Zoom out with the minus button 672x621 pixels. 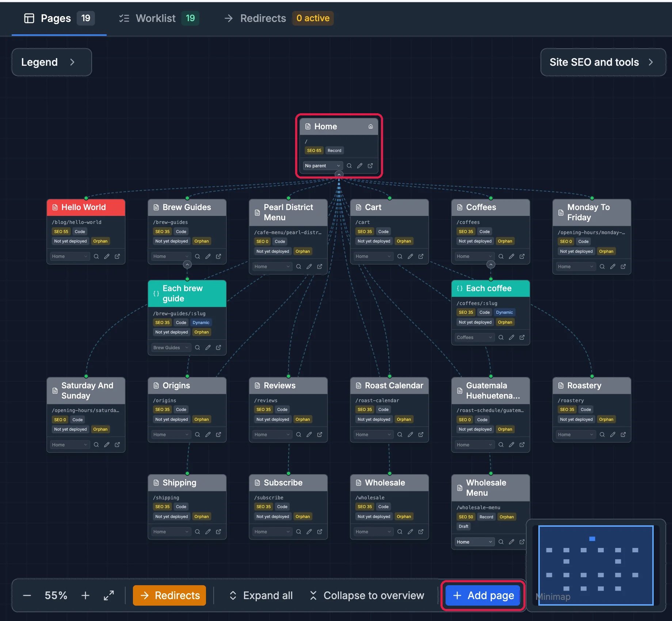[27, 595]
